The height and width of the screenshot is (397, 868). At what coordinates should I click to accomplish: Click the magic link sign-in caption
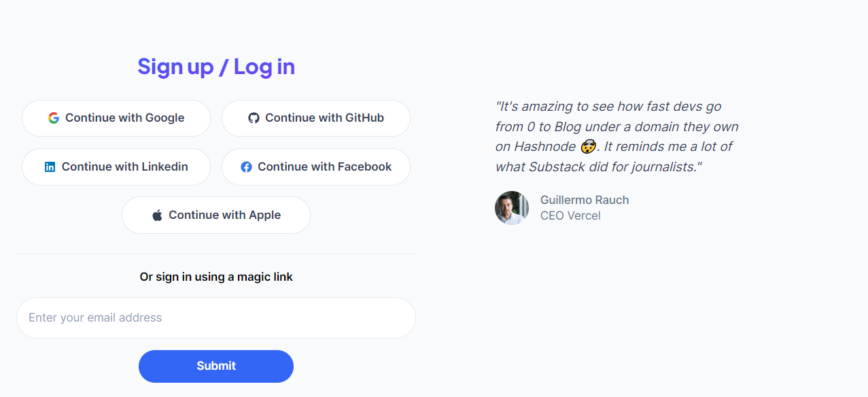[x=216, y=277]
